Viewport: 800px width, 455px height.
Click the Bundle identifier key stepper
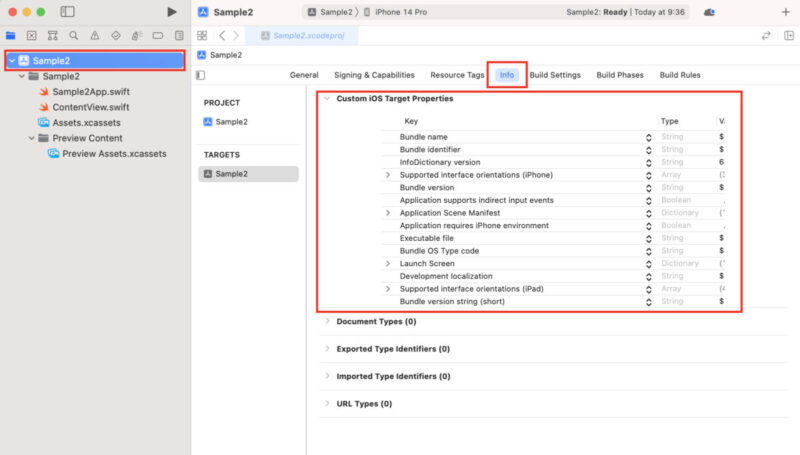[648, 150]
